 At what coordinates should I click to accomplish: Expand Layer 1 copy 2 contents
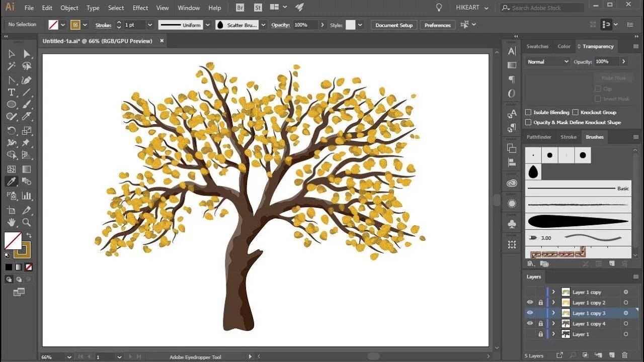pos(553,302)
